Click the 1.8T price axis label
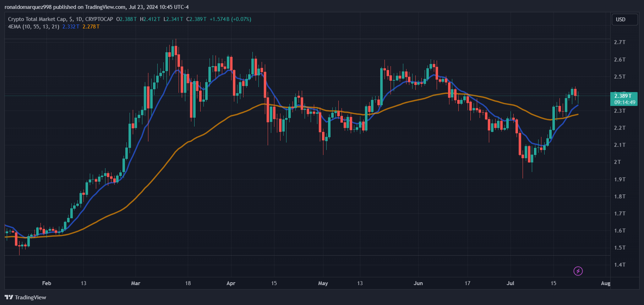The width and height of the screenshot is (644, 305). [620, 196]
